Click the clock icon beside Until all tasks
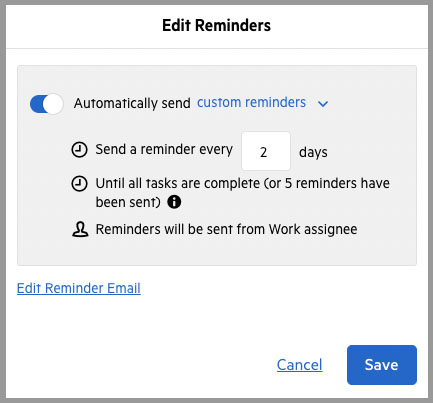 click(80, 184)
